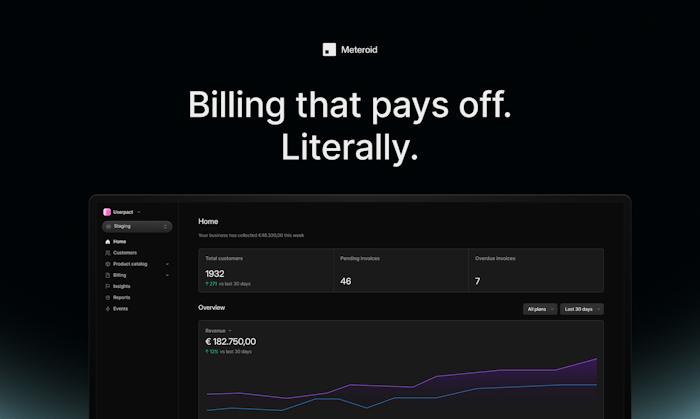Click the € 182.750,00 revenue value
Screen dimensions: 700x419
tap(230, 341)
